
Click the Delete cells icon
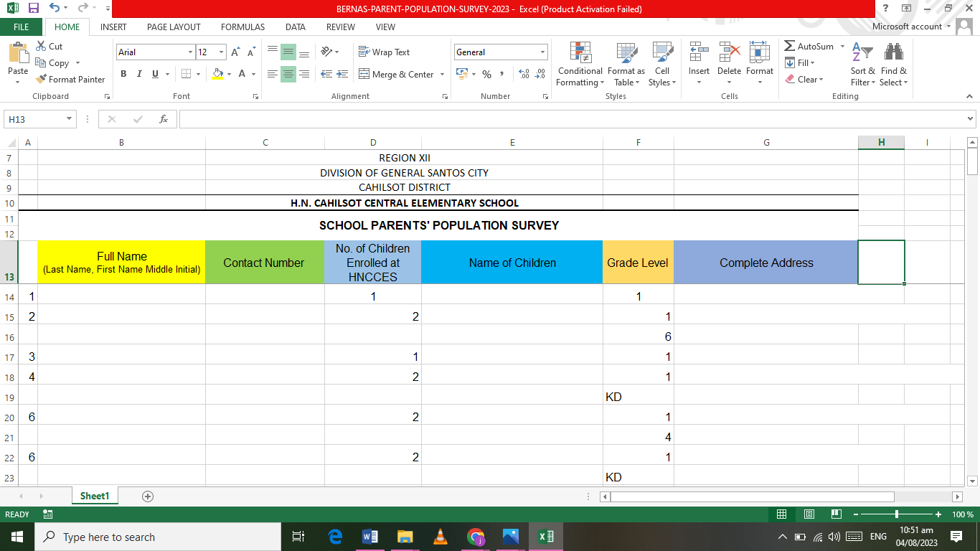pos(730,53)
